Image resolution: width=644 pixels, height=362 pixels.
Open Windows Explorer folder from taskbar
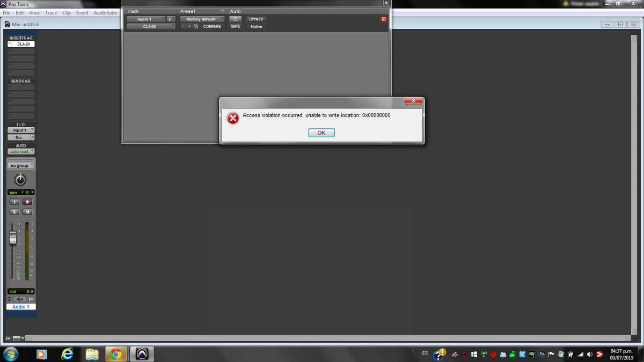pyautogui.click(x=92, y=354)
